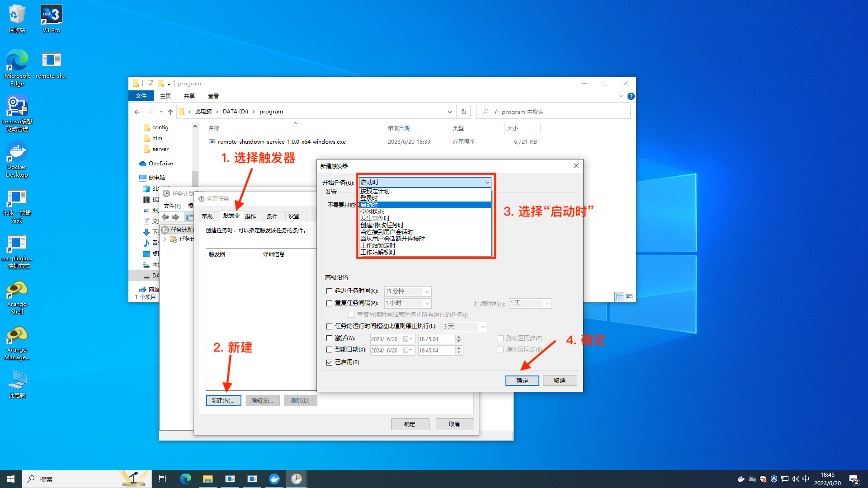The height and width of the screenshot is (488, 868).
Task: Select the hulk shortcut icon
Action: [17, 205]
